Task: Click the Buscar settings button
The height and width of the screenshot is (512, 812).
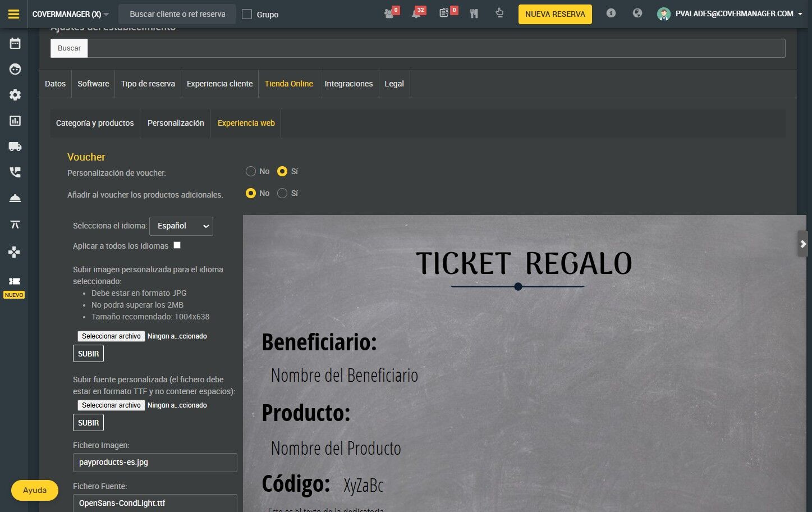Action: click(69, 48)
